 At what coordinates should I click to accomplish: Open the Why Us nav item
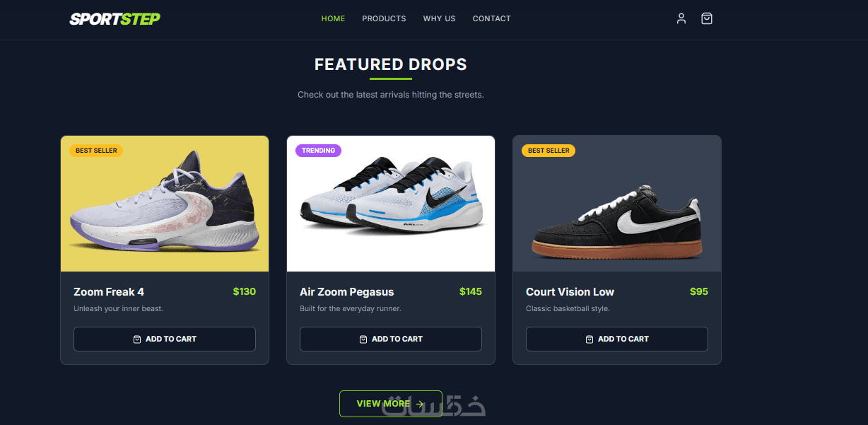point(439,18)
